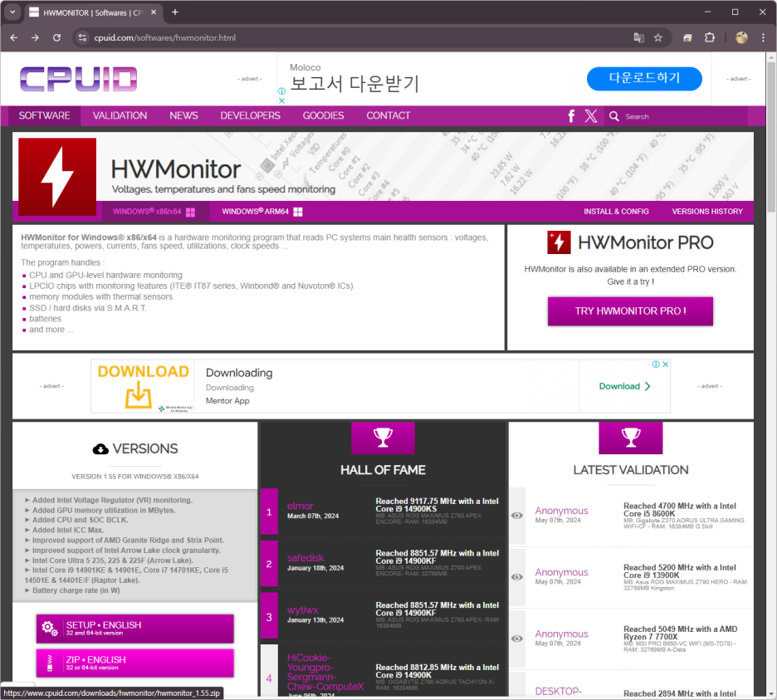View validation for Core i5 8600K eye icon
This screenshot has height=700, width=777.
point(517,516)
